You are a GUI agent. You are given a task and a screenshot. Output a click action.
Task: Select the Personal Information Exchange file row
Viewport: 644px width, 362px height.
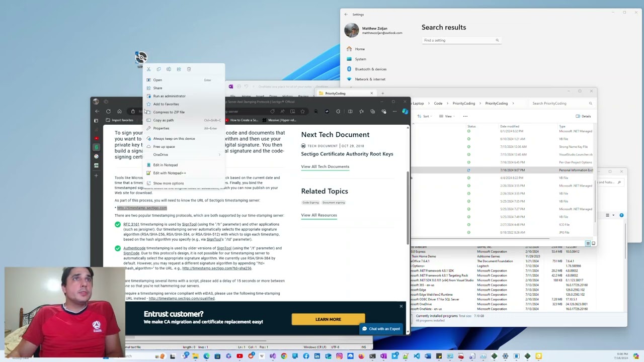502,170
